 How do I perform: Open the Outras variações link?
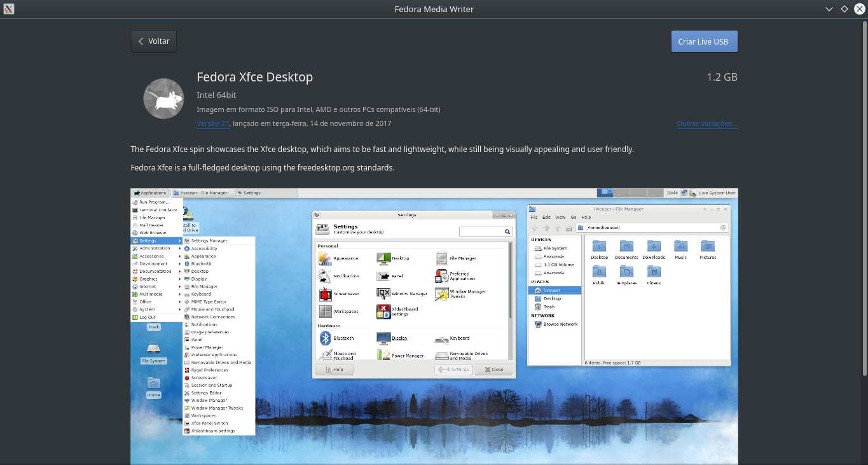707,123
